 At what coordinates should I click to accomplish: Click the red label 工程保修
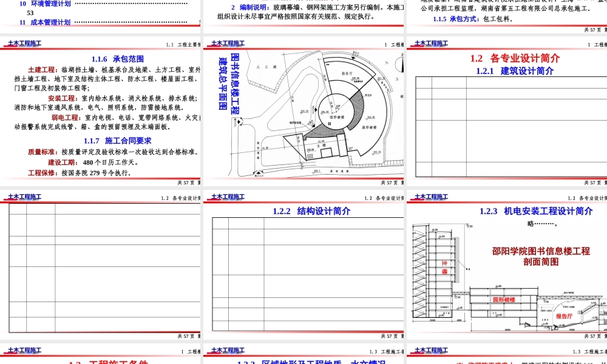(x=41, y=173)
